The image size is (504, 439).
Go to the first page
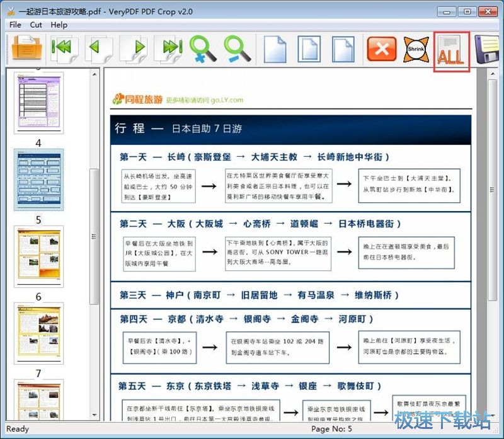point(65,48)
